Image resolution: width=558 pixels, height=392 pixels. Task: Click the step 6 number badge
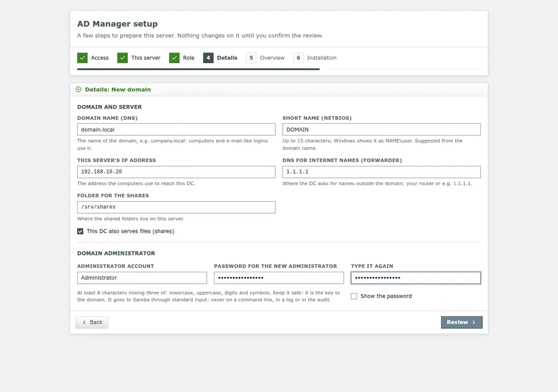point(299,58)
